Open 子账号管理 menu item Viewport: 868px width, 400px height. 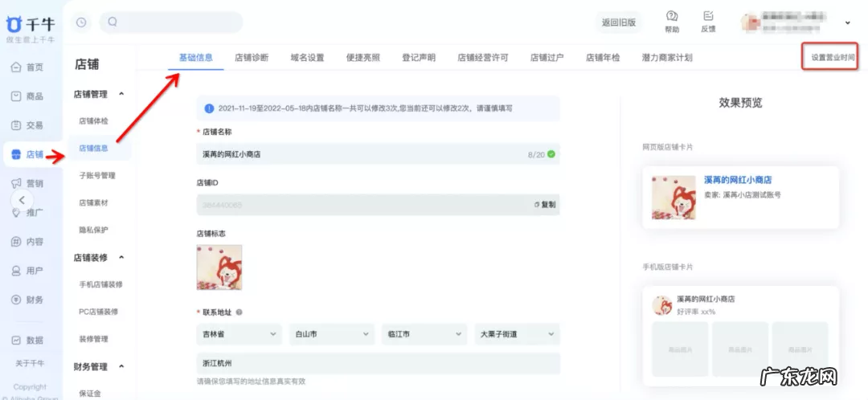point(97,175)
